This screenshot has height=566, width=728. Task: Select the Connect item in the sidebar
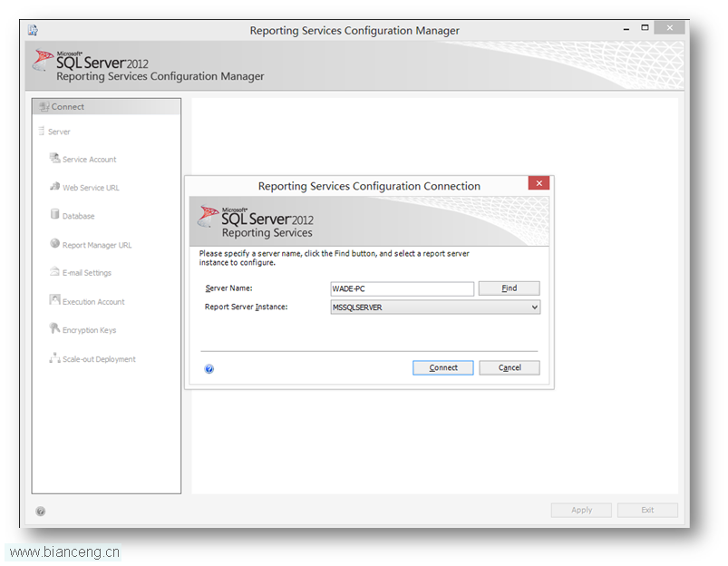[106, 107]
